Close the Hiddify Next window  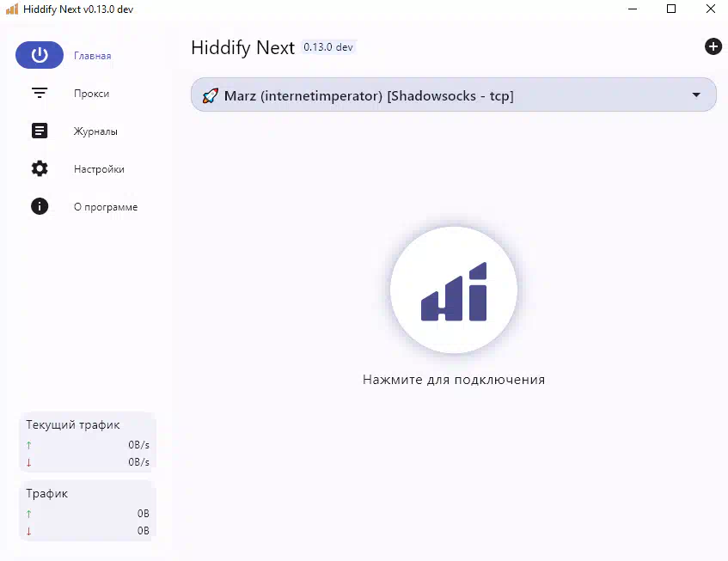click(710, 9)
